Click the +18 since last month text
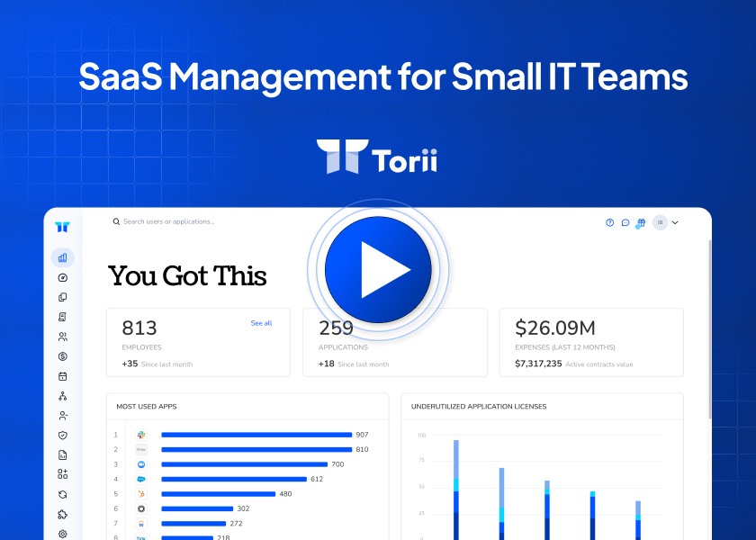 354,364
